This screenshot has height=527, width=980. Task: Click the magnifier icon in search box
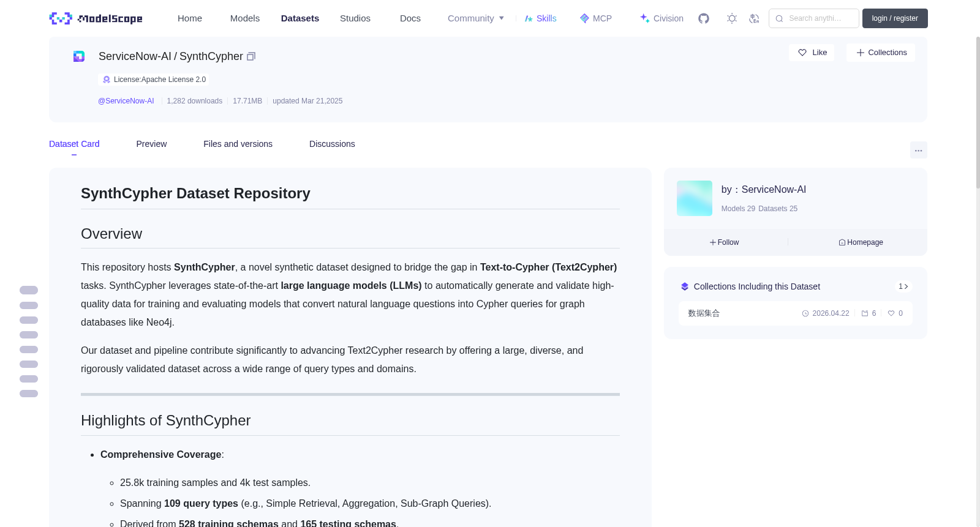pos(779,18)
